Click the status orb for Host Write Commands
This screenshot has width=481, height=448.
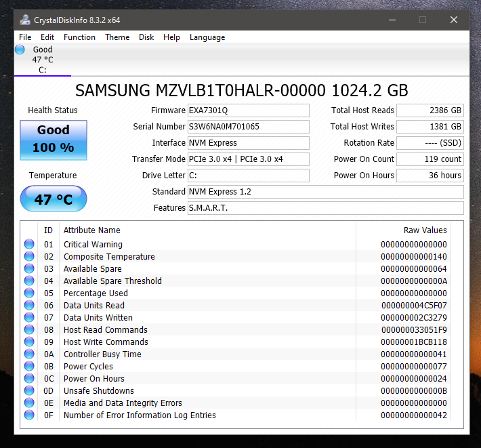click(x=29, y=342)
